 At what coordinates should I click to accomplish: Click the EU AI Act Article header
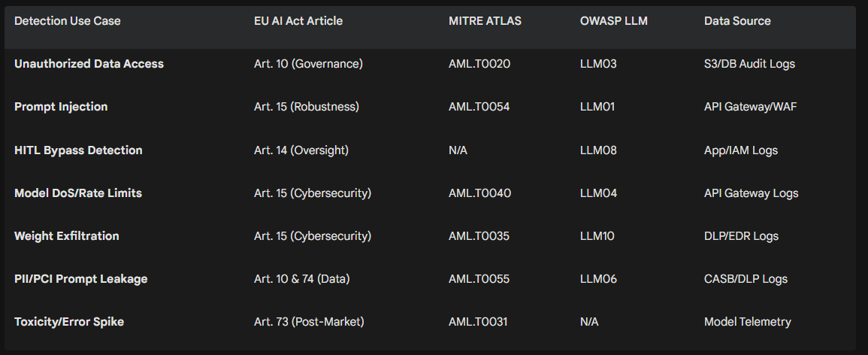298,21
